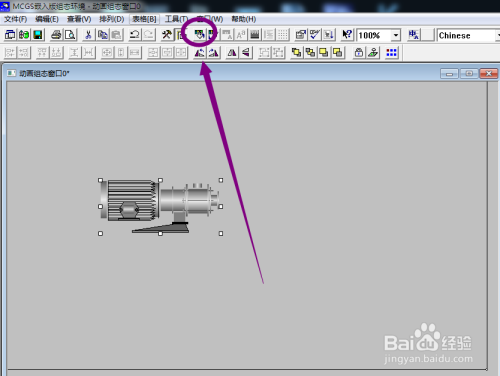500x376 pixels.
Task: Rotate object right 90 degrees
Action: [x=214, y=52]
